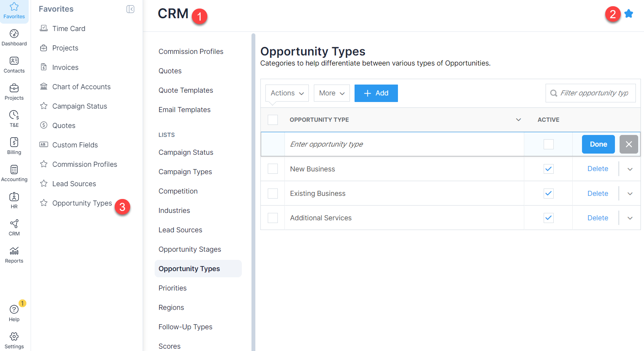
Task: Expand options arrow for Additional Services row
Action: pos(630,218)
